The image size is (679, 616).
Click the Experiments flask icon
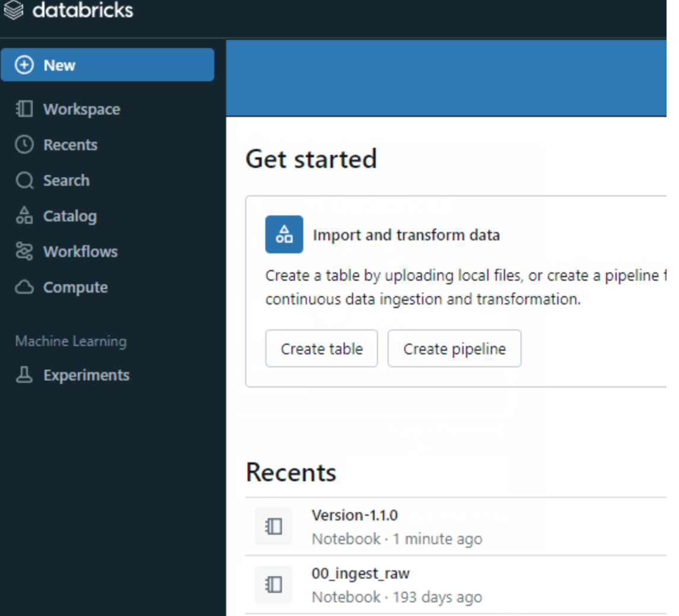(x=24, y=375)
